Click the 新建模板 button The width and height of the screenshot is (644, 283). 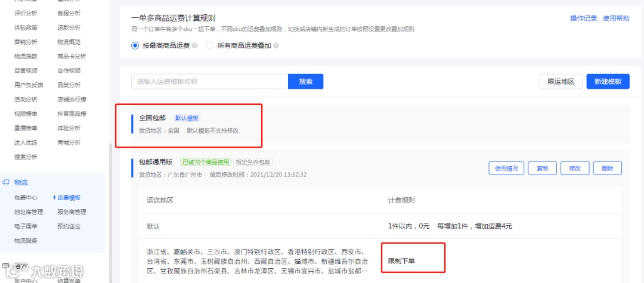click(608, 81)
